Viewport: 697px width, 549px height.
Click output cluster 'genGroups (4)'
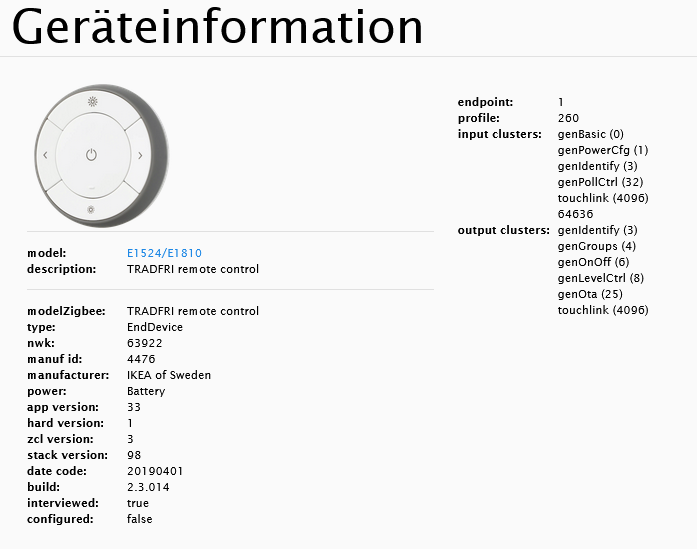pos(597,246)
